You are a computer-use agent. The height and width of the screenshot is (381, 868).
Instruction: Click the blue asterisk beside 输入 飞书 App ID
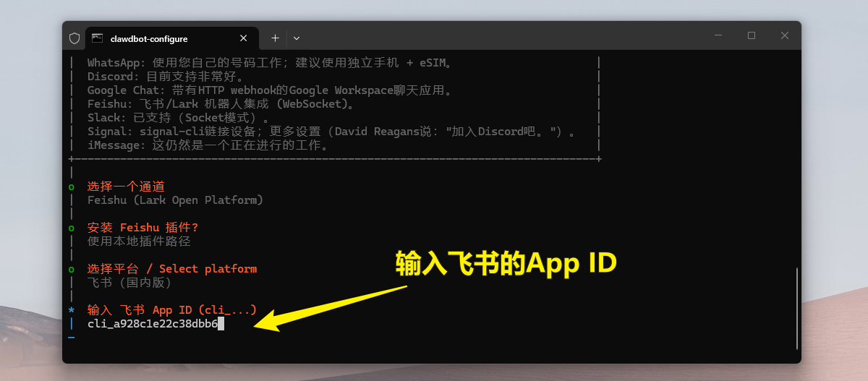pyautogui.click(x=72, y=310)
